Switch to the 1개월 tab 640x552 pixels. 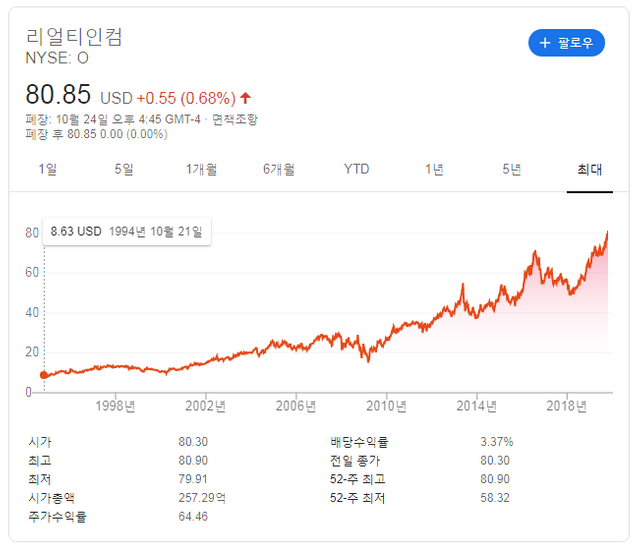point(201,169)
